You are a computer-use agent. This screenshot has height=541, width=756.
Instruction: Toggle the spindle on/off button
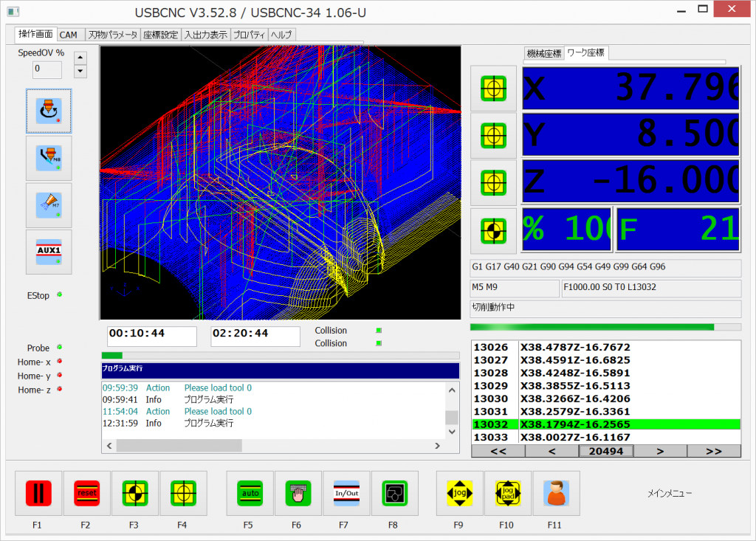tap(49, 111)
